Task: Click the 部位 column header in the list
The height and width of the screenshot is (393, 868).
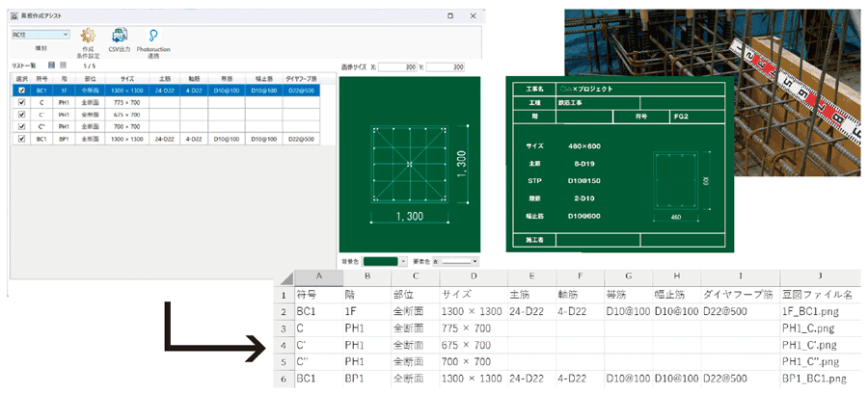Action: 90,78
